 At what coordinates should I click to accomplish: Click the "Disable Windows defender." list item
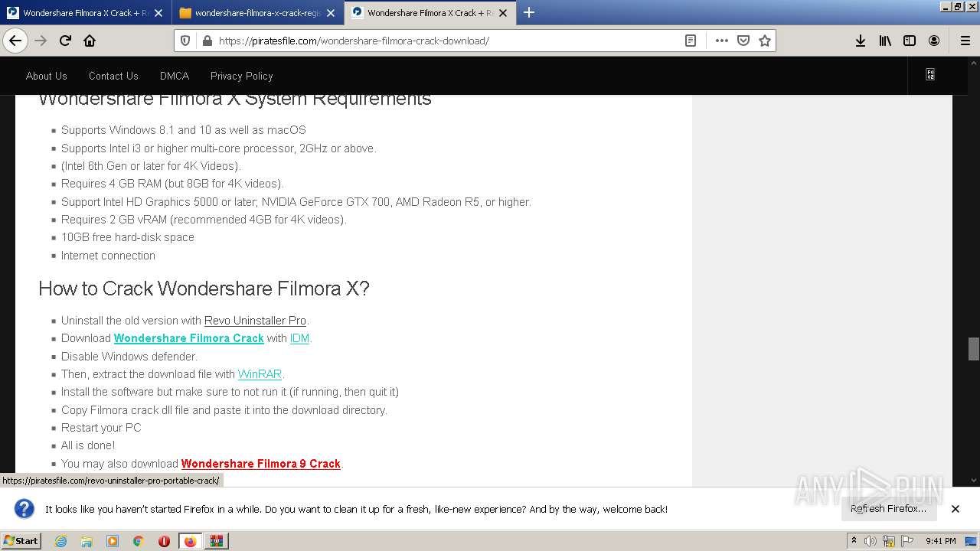coord(129,357)
